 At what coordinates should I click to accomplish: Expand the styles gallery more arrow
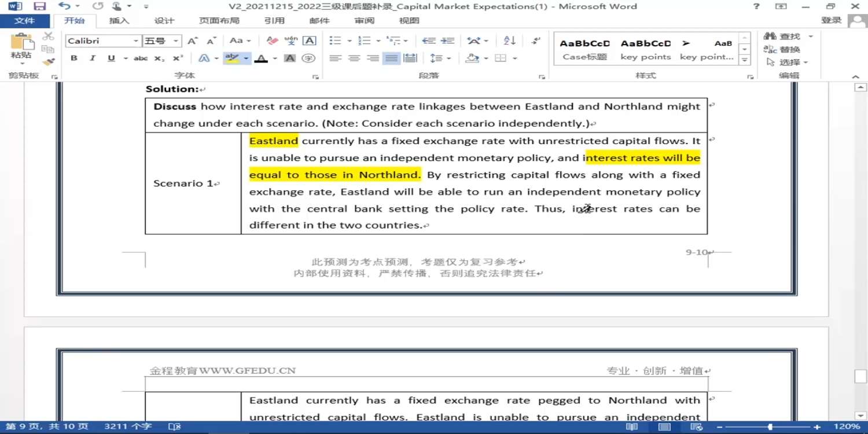[x=745, y=60]
